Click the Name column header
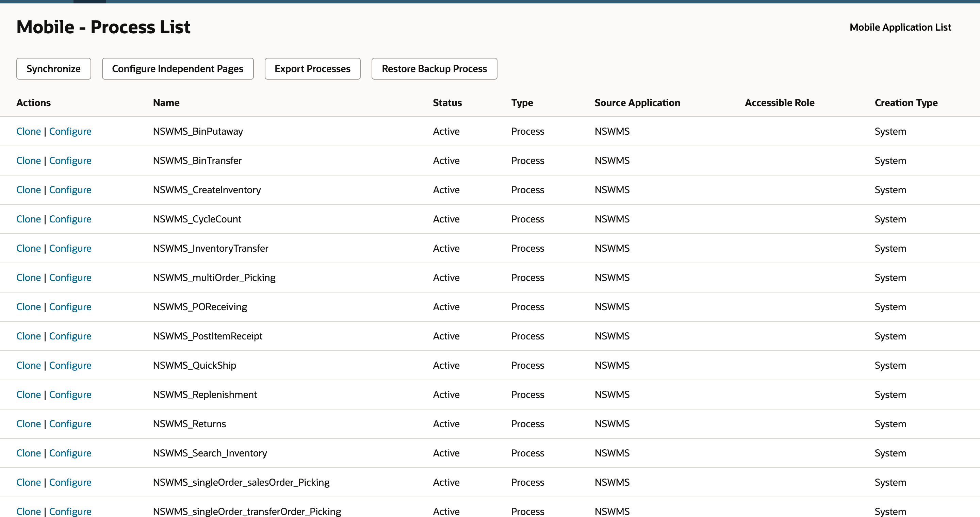 166,103
